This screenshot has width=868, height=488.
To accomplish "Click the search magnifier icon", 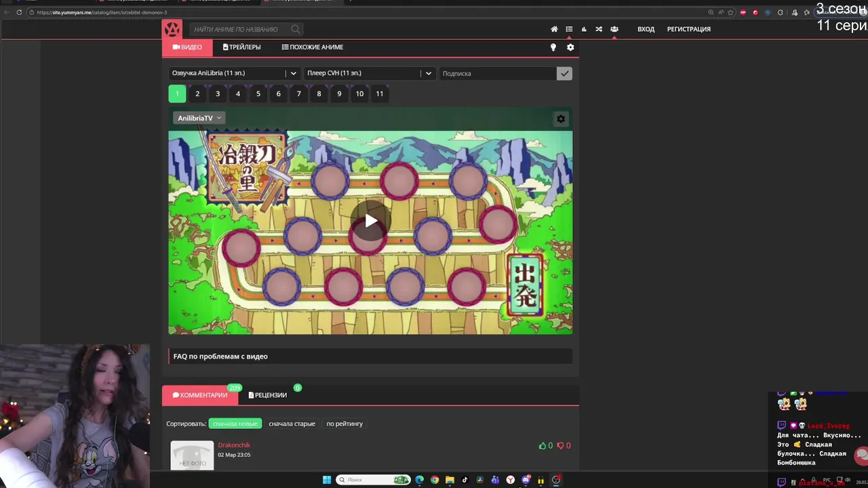I will (x=296, y=29).
